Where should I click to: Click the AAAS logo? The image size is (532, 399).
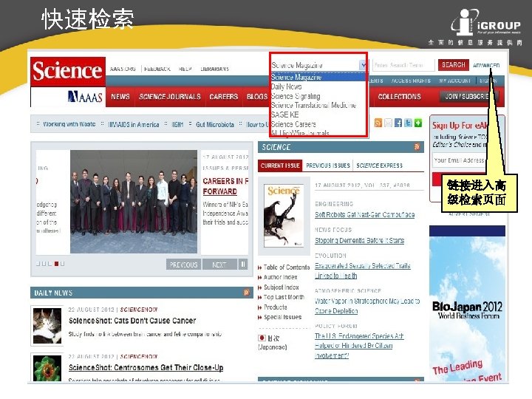pyautogui.click(x=85, y=97)
